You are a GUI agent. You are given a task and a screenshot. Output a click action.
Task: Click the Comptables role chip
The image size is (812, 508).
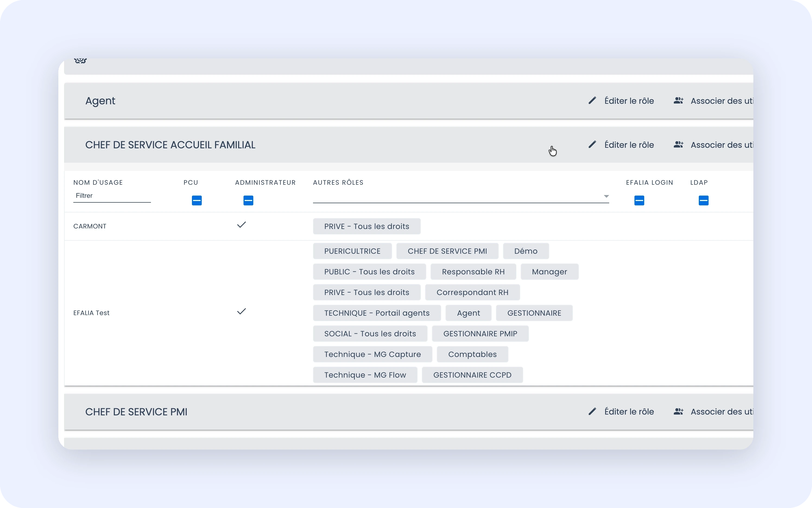(x=472, y=355)
